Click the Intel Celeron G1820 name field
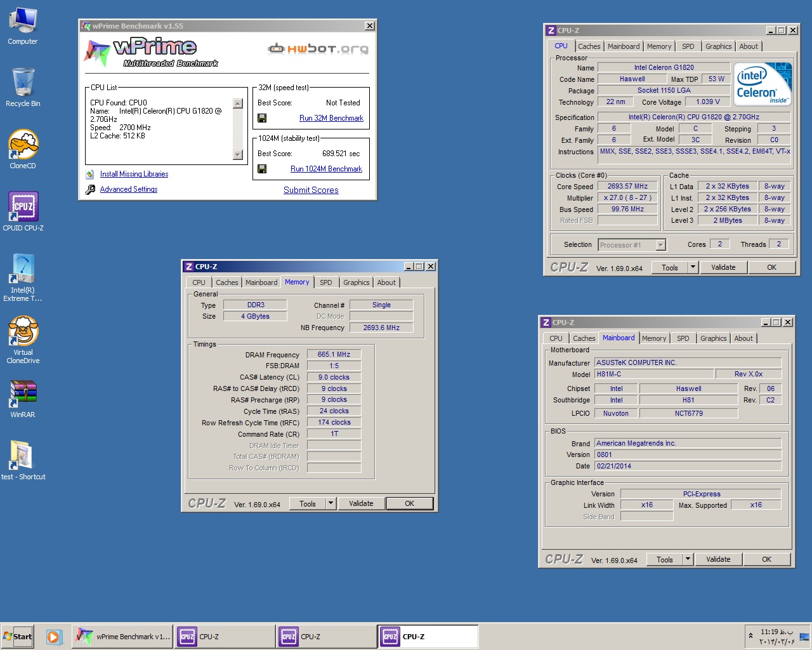Screen dimensions: 812x650 (664, 67)
